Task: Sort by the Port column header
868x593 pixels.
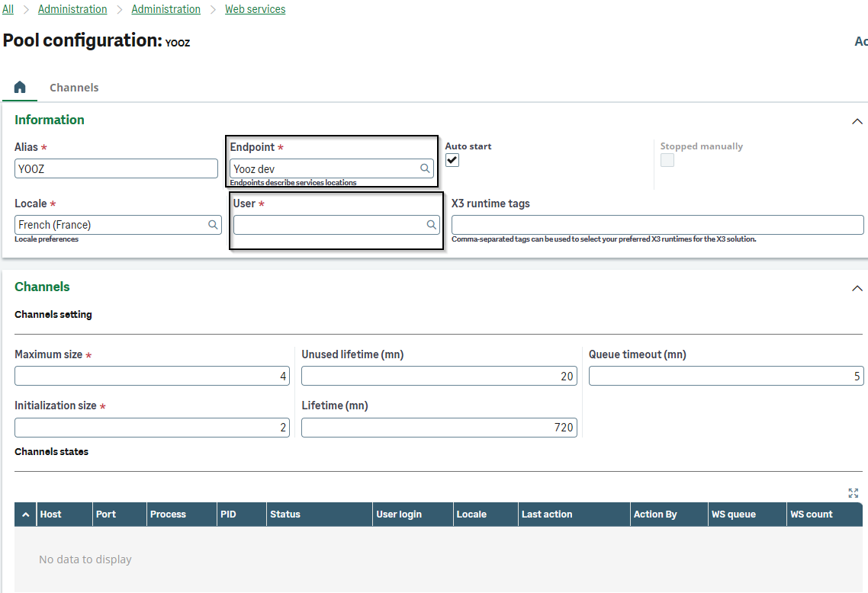Action: point(120,514)
